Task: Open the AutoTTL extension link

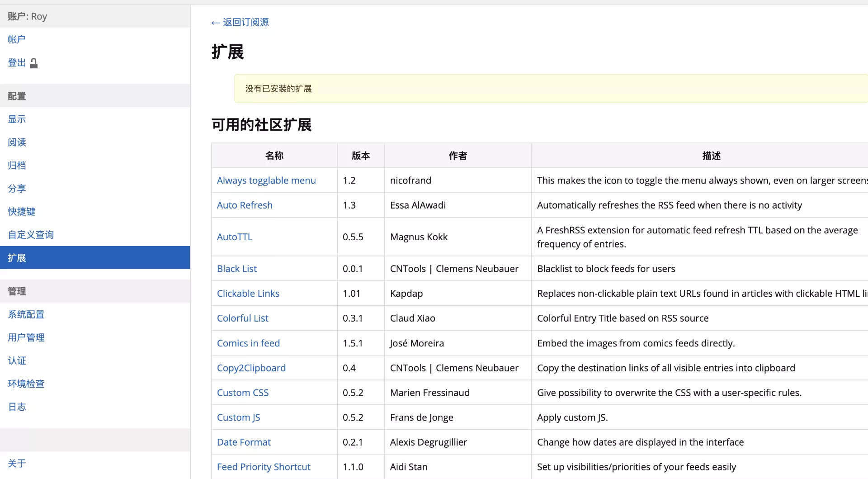Action: click(x=235, y=237)
